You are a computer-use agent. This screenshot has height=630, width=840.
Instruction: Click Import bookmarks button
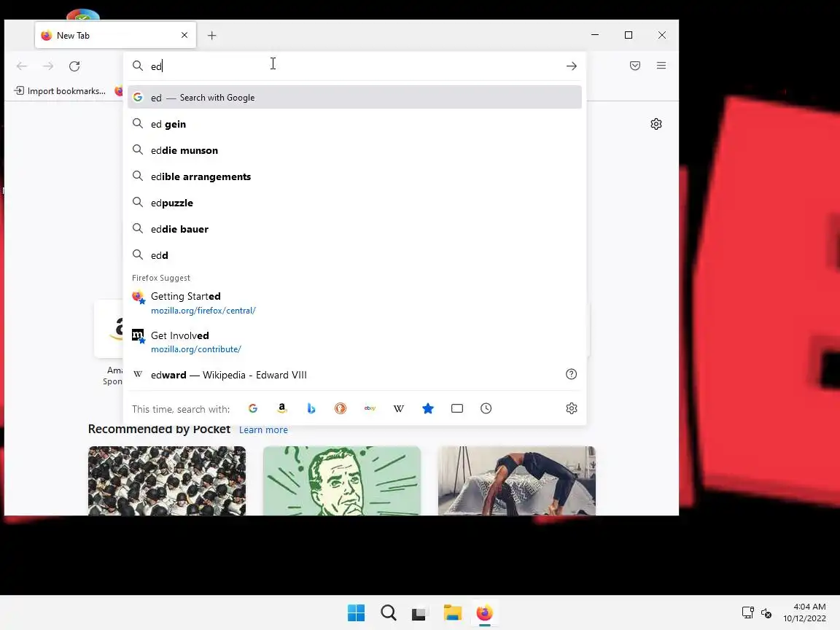[60, 91]
